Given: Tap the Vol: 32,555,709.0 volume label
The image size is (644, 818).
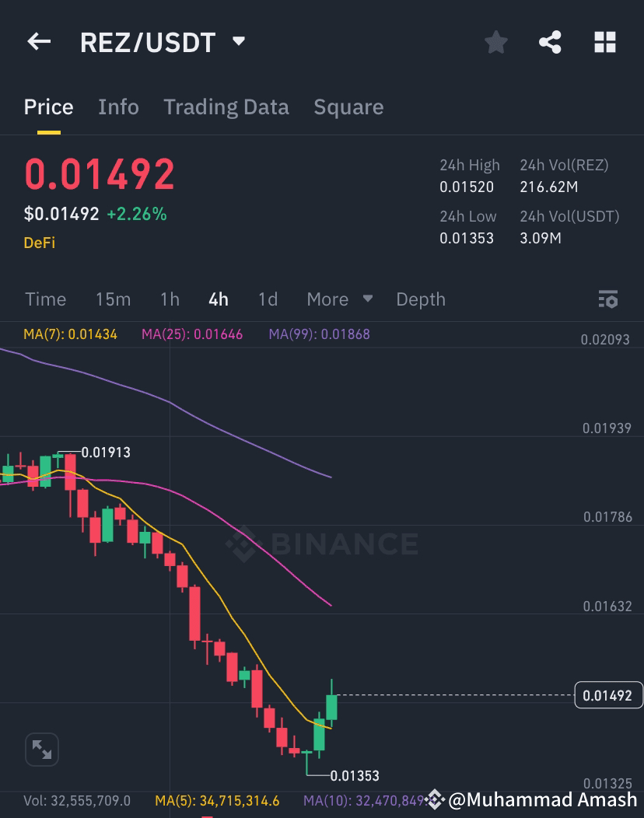Looking at the screenshot, I should pyautogui.click(x=79, y=800).
